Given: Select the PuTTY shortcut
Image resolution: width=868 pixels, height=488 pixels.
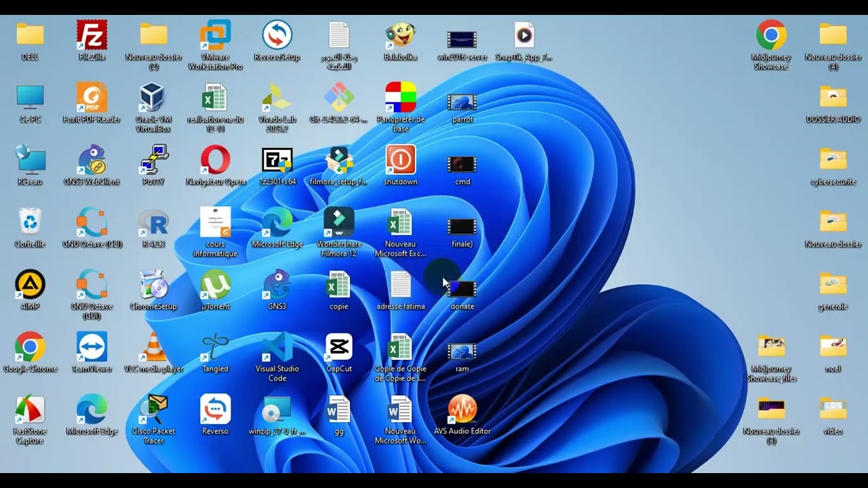Looking at the screenshot, I should (x=153, y=160).
